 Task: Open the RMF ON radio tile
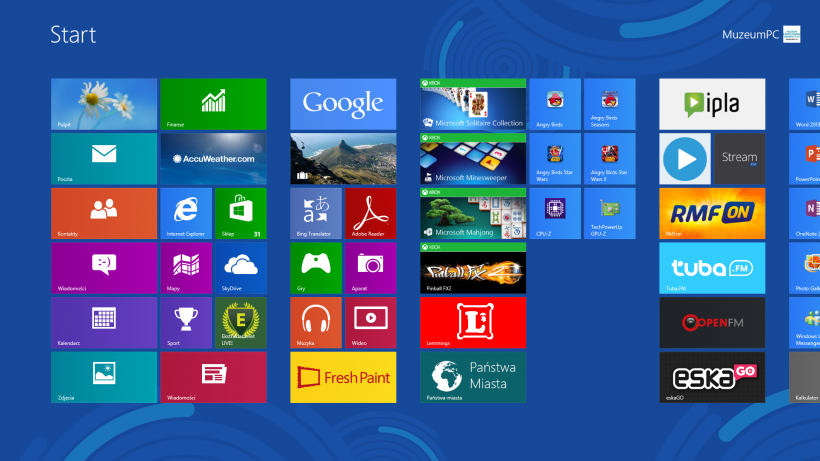point(712,213)
